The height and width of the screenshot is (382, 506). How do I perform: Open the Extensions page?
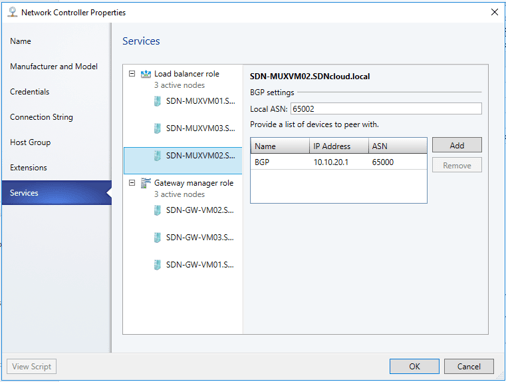(28, 168)
